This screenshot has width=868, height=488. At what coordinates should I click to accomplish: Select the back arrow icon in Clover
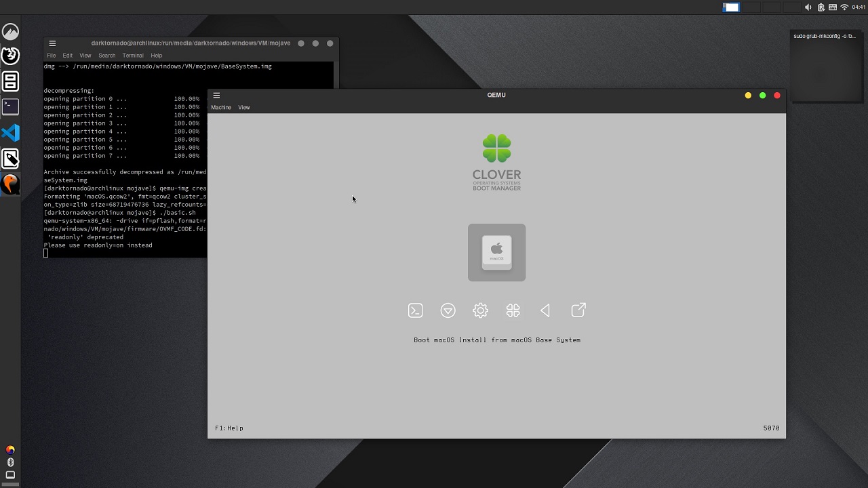click(x=545, y=310)
